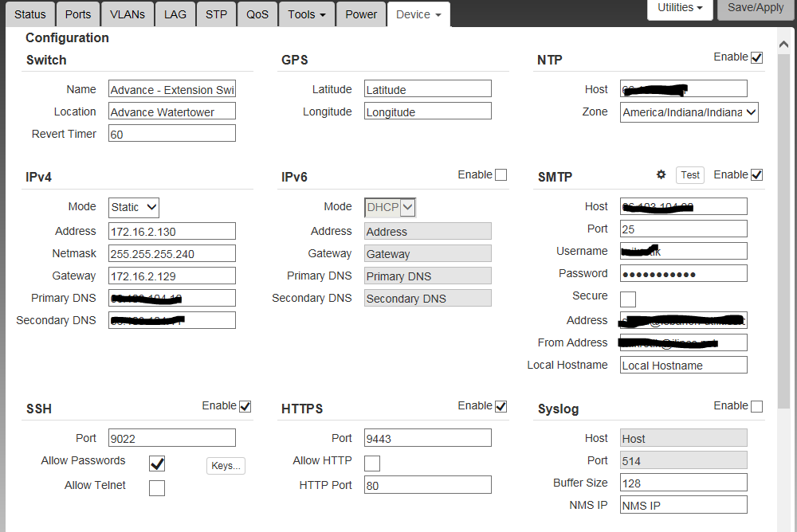The width and height of the screenshot is (797, 532).
Task: Click the scrollbar down arrow
Action: pyautogui.click(x=784, y=525)
